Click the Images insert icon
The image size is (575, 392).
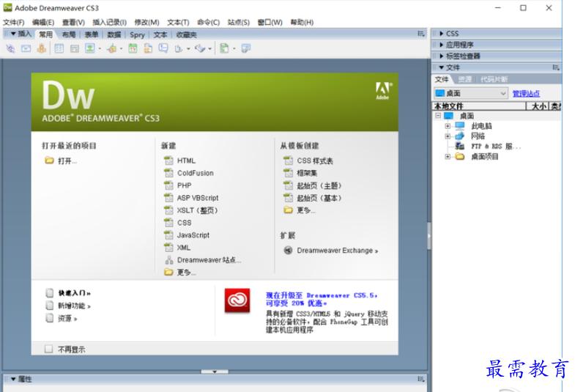coord(90,48)
